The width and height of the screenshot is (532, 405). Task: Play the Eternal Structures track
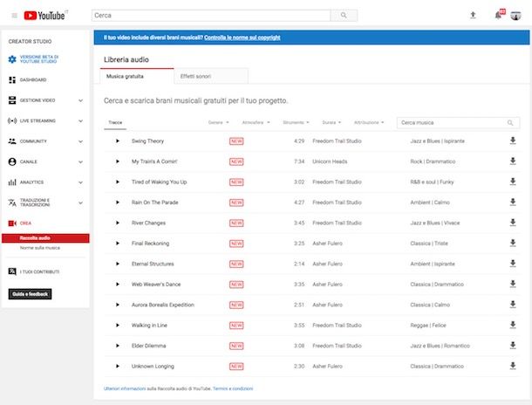[x=118, y=264]
